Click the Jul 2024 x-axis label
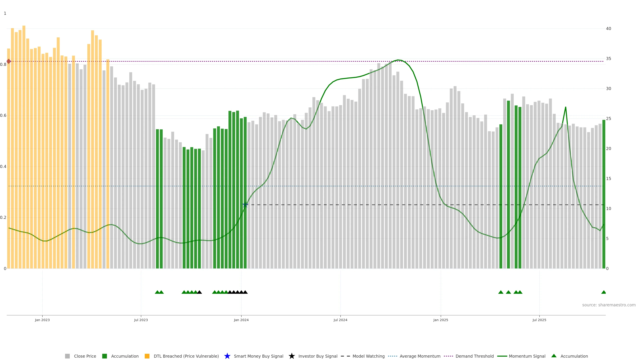Viewport: 644px width, 362px height. [x=340, y=320]
